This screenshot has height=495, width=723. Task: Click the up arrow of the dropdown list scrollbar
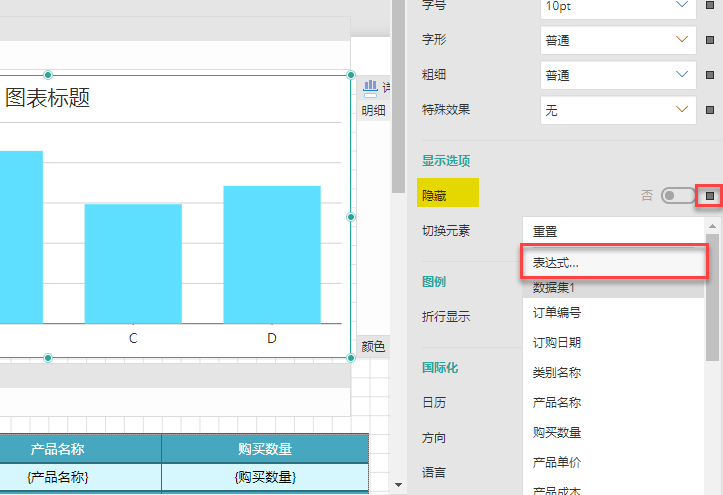(x=713, y=227)
